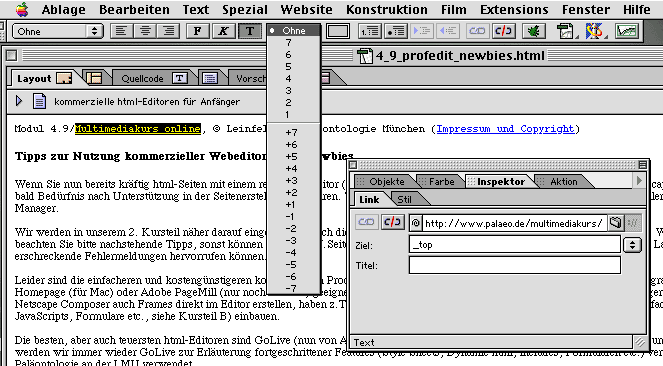Viewport: 663px width, 366px height.
Task: Align text left in toolbar
Action: pos(121,31)
